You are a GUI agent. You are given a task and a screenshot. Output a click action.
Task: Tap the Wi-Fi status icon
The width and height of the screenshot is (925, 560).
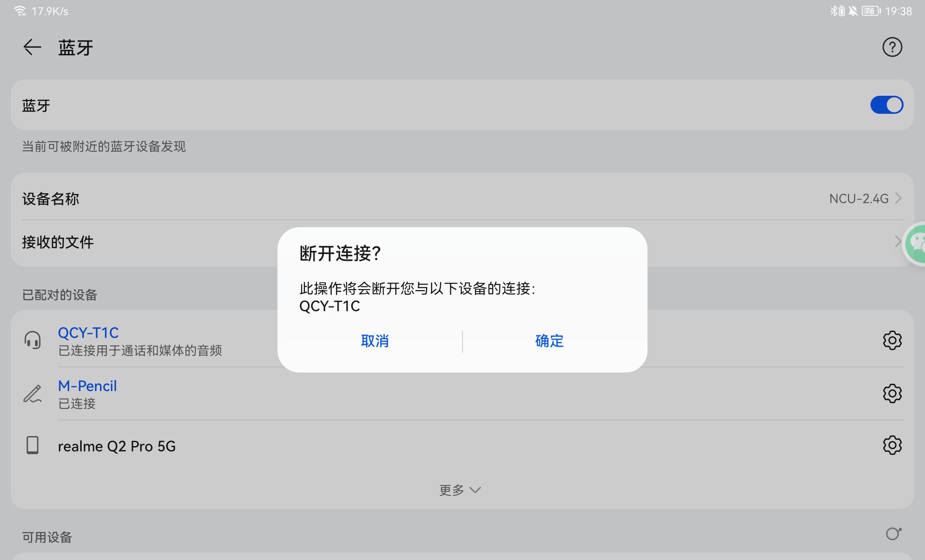pos(20,11)
